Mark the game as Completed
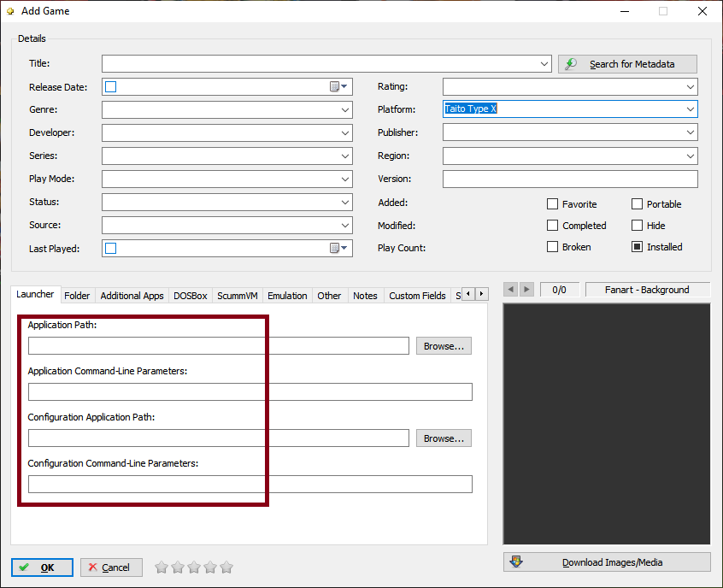Image resolution: width=723 pixels, height=588 pixels. click(x=552, y=225)
